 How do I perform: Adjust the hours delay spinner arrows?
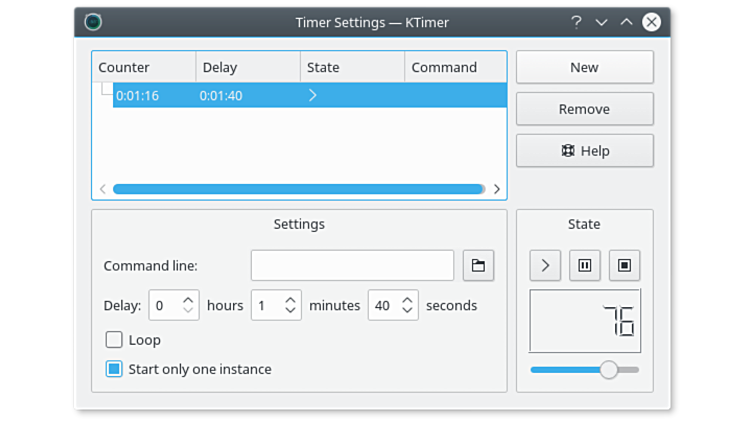(x=189, y=305)
